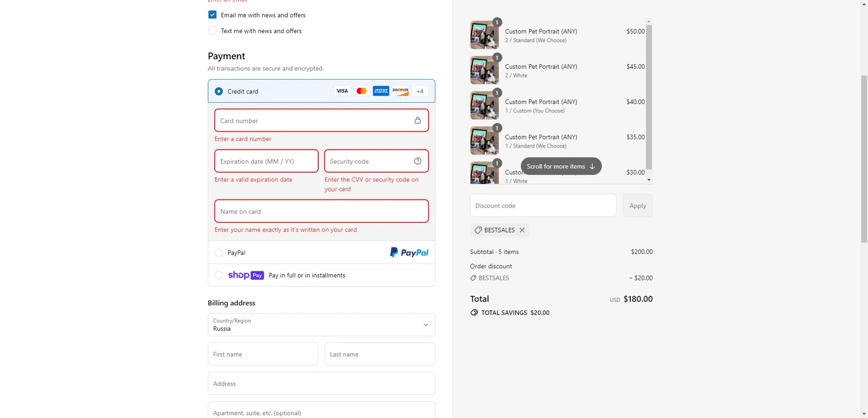Click the tag icon beside TOTAL SAVINGS

pyautogui.click(x=475, y=313)
